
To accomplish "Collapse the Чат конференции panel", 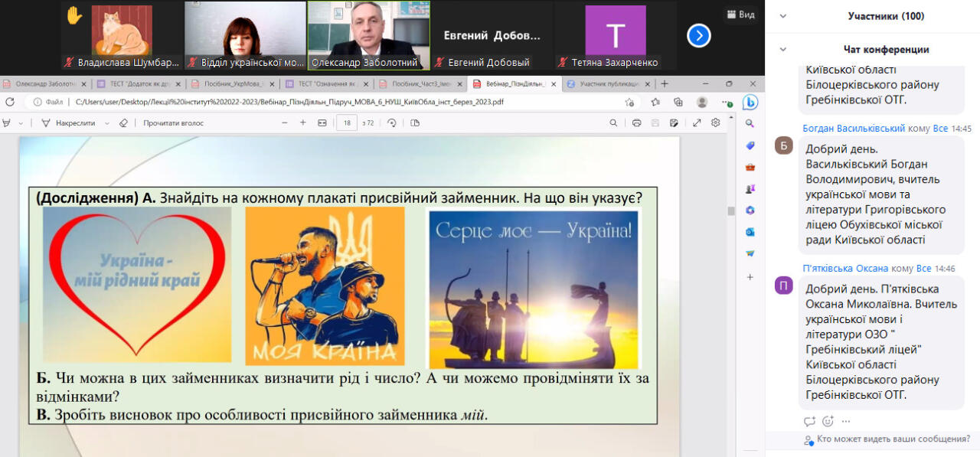I will 783,50.
